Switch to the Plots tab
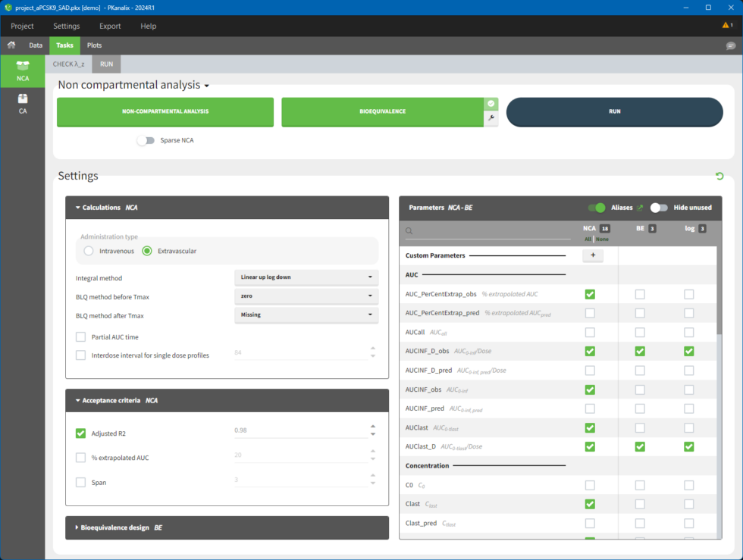743x560 pixels. 94,45
